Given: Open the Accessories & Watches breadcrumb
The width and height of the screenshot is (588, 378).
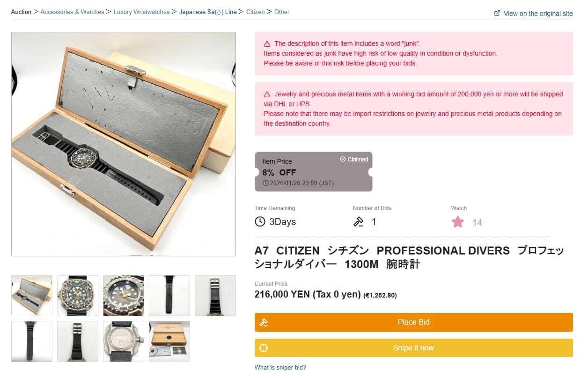Looking at the screenshot, I should tap(72, 12).
